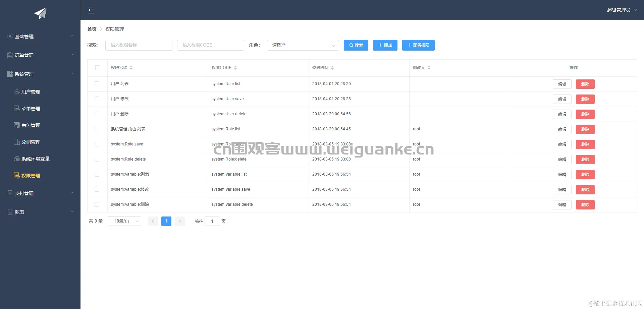Click the 添加 button
Image resolution: width=644 pixels, height=309 pixels.
pos(385,45)
